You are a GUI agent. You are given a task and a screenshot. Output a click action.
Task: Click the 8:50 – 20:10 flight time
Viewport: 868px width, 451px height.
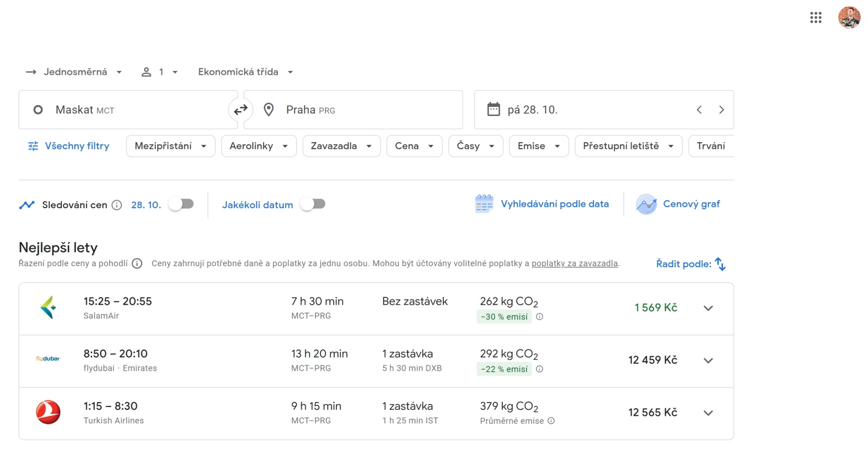116,354
